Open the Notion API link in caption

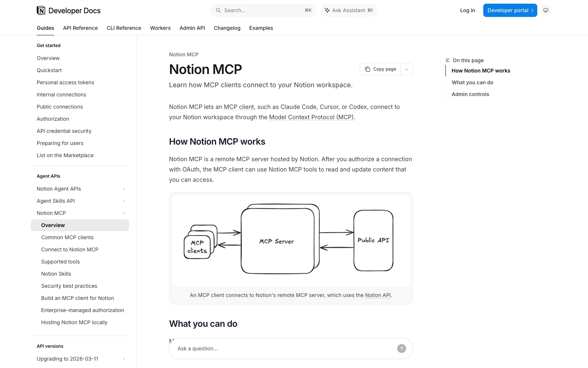[378, 295]
